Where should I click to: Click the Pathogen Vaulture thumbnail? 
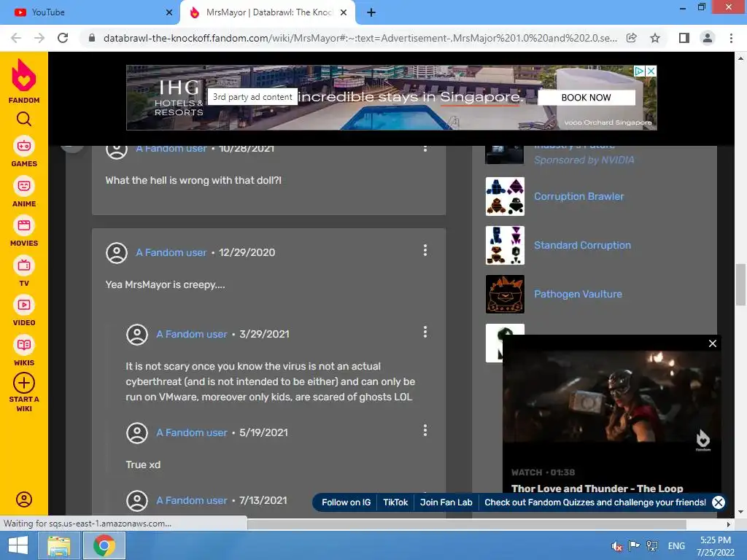[505, 295]
